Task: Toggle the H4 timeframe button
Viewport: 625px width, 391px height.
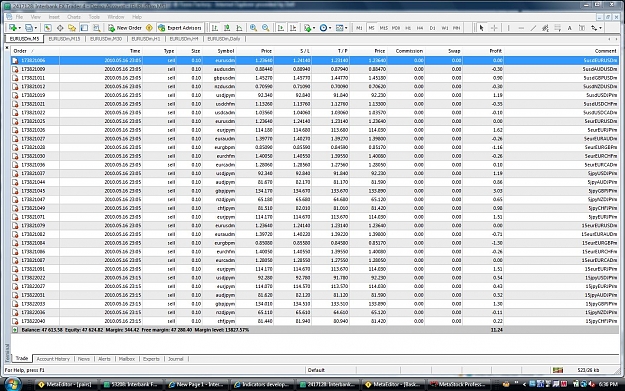Action: coord(420,28)
